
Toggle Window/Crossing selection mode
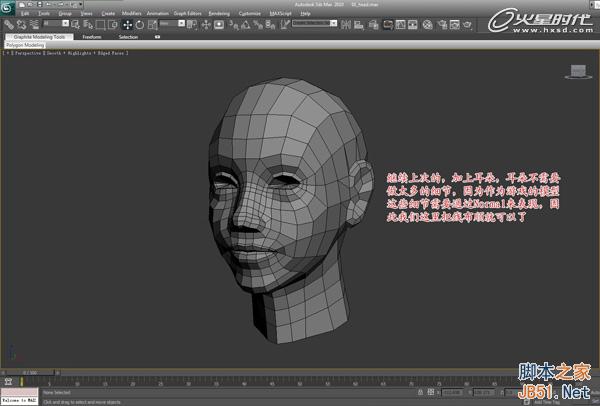pos(113,23)
